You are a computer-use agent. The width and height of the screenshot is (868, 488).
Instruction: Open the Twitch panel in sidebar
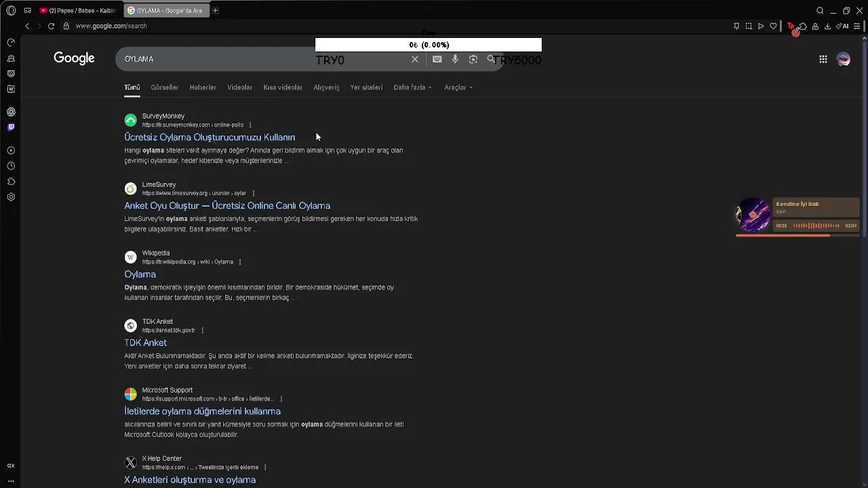(x=11, y=127)
